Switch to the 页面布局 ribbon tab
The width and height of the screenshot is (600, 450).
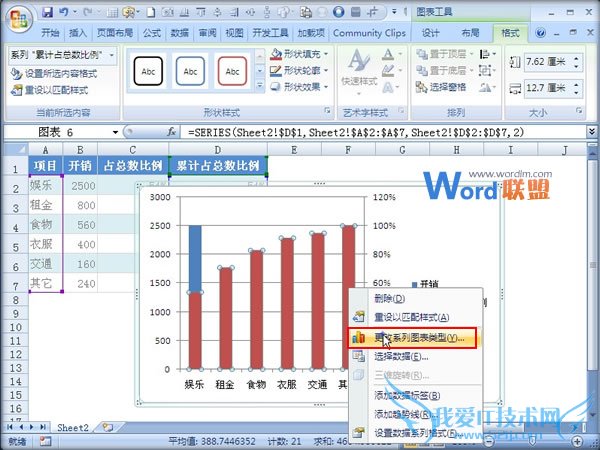pos(115,33)
